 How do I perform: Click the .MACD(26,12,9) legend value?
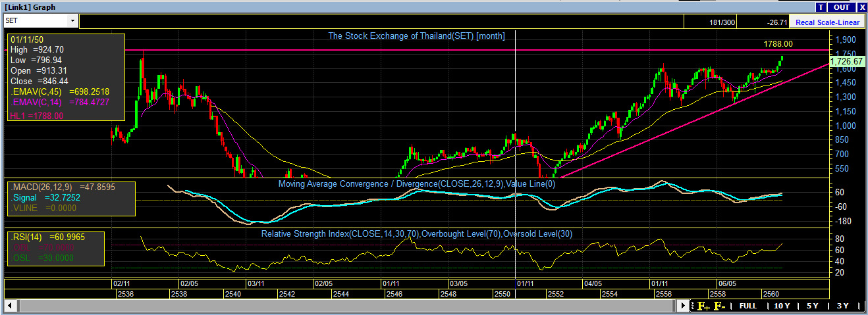pos(63,187)
